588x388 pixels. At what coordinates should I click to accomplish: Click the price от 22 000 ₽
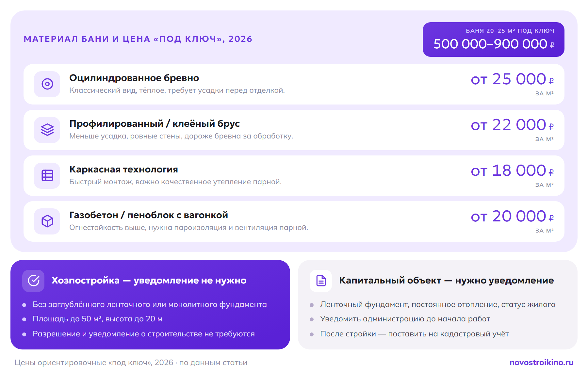pos(512,125)
